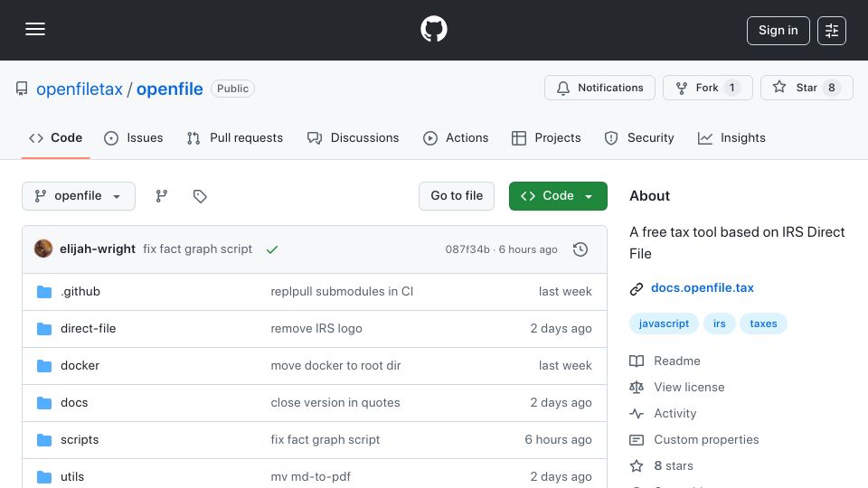Star the repository
The width and height of the screenshot is (868, 488).
[807, 88]
